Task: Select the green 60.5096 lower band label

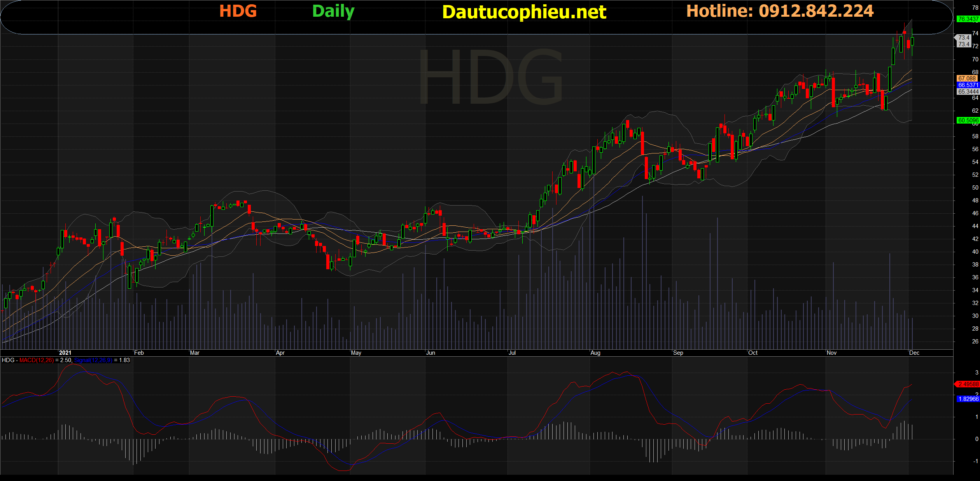Action: pos(968,120)
